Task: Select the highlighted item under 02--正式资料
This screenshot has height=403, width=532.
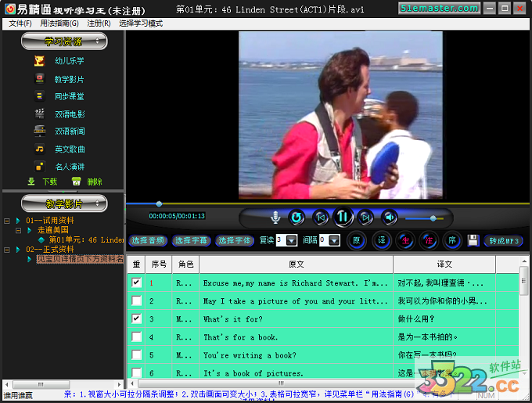Action: 80,259
